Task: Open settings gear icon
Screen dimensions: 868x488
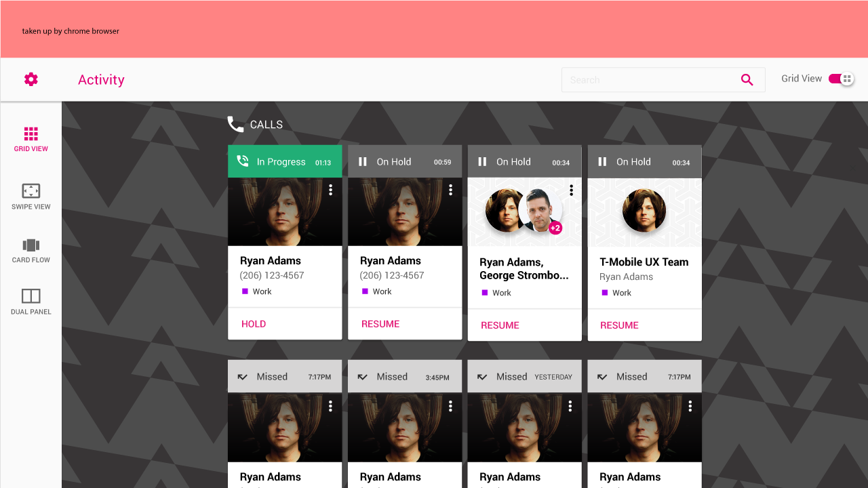Action: 31,79
